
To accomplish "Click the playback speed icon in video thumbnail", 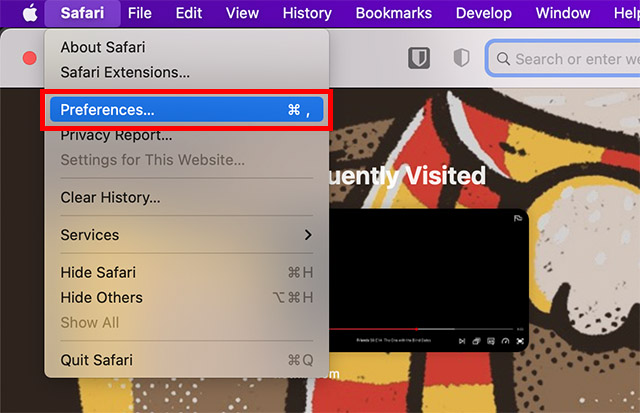I will pyautogui.click(x=505, y=341).
